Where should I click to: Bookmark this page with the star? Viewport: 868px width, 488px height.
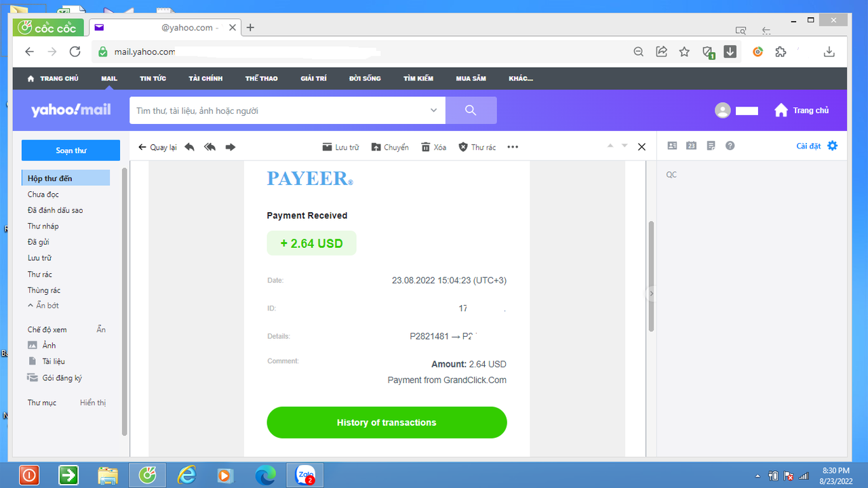pos(684,52)
